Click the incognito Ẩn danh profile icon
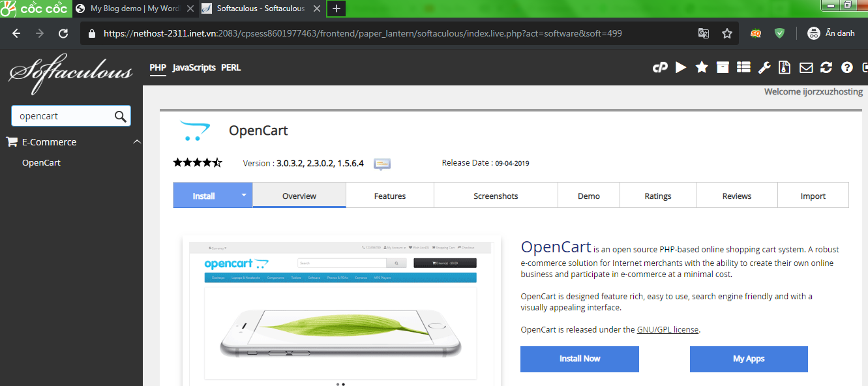 (831, 33)
